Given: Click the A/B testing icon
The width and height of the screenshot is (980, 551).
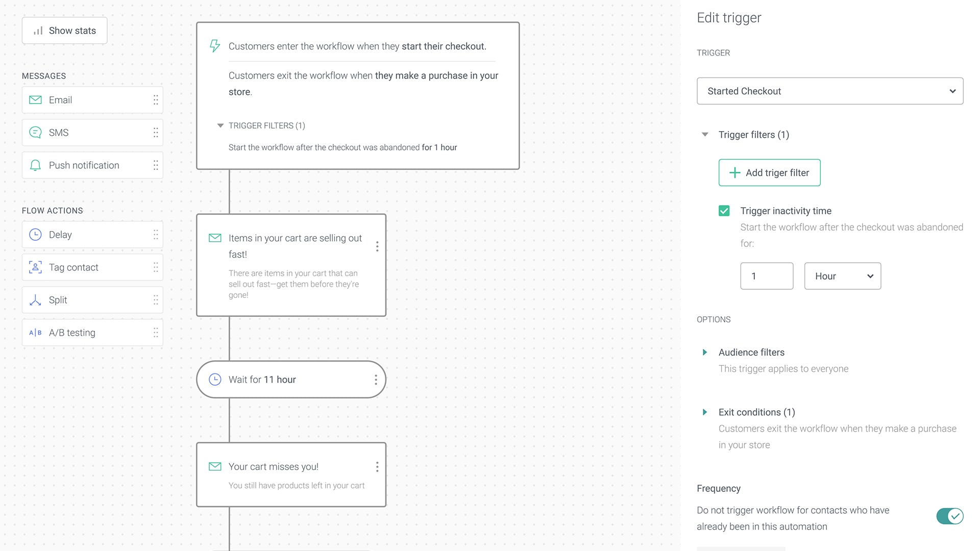Looking at the screenshot, I should (x=35, y=333).
